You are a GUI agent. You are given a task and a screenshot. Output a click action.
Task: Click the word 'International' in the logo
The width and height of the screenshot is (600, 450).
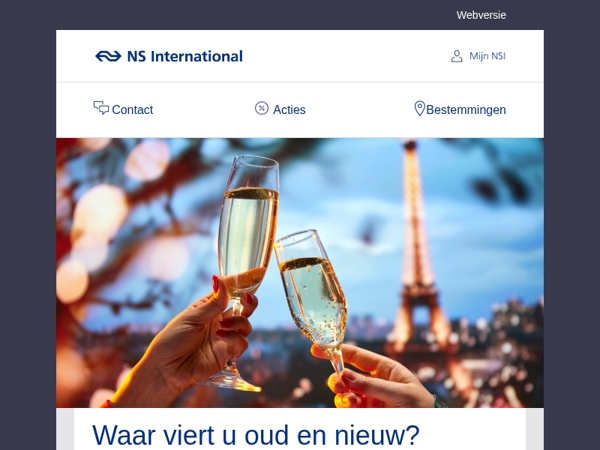click(x=197, y=56)
